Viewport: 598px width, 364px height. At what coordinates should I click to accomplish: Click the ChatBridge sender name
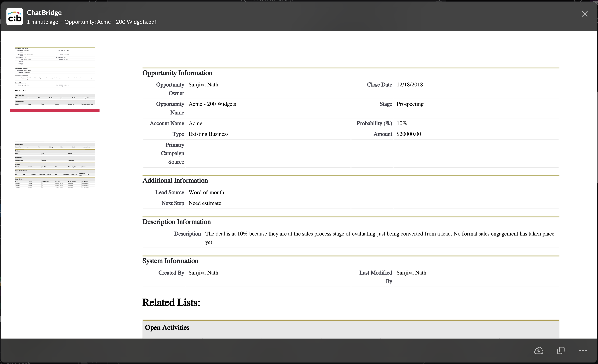(44, 13)
